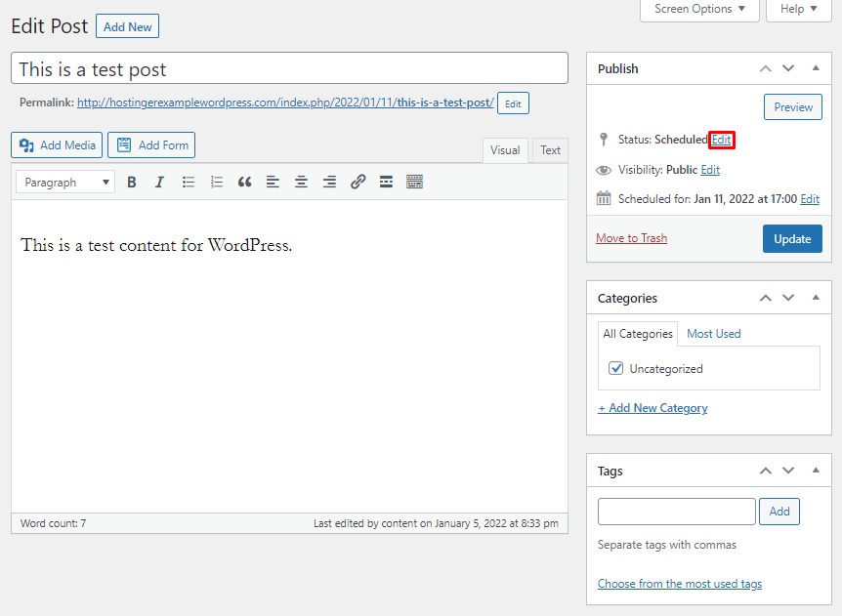The height and width of the screenshot is (616, 842).
Task: Toggle the Toolbar Toggle icon
Action: pos(413,182)
